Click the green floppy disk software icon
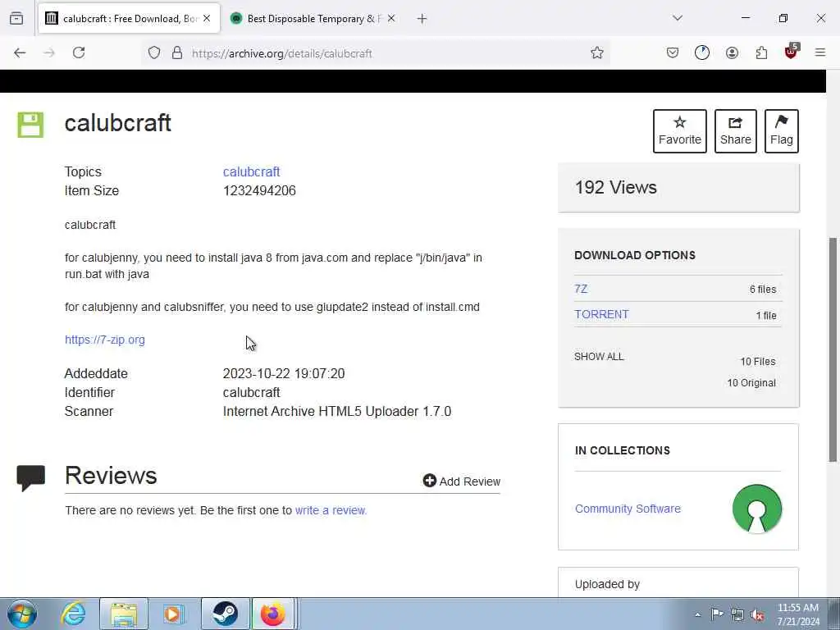 point(30,125)
